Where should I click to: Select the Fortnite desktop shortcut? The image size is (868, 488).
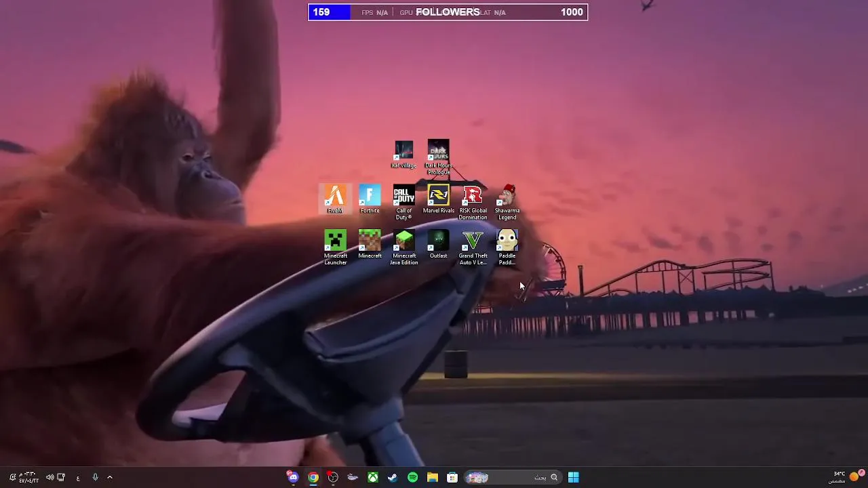[x=370, y=199]
